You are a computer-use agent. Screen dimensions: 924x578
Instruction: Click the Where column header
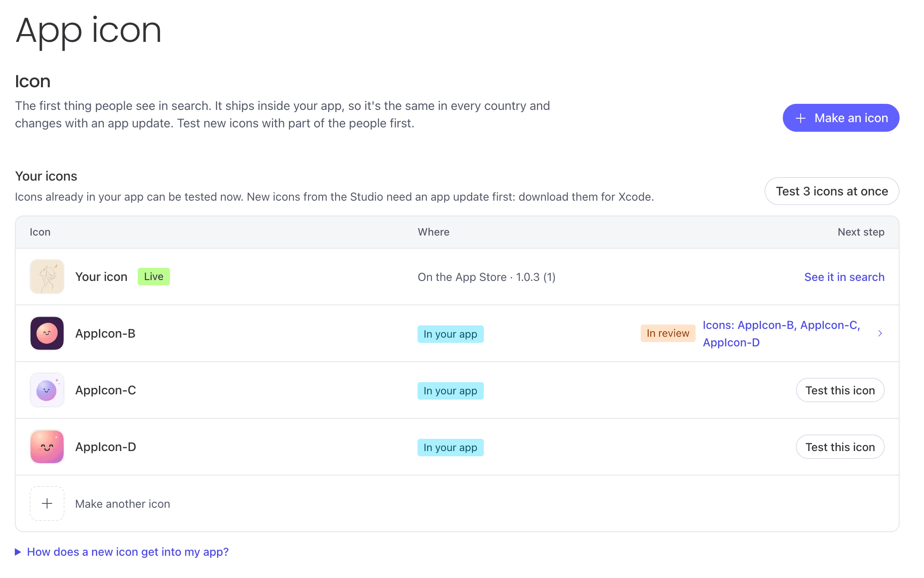[x=434, y=232]
